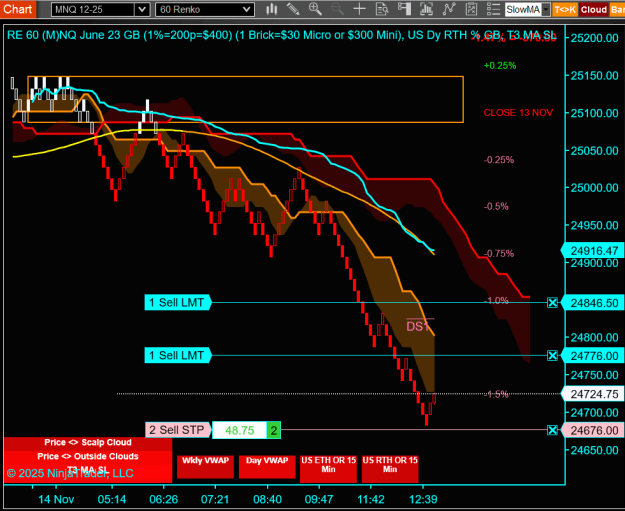The image size is (625, 511).
Task: Open the strategy clipboard icon
Action: (471, 9)
